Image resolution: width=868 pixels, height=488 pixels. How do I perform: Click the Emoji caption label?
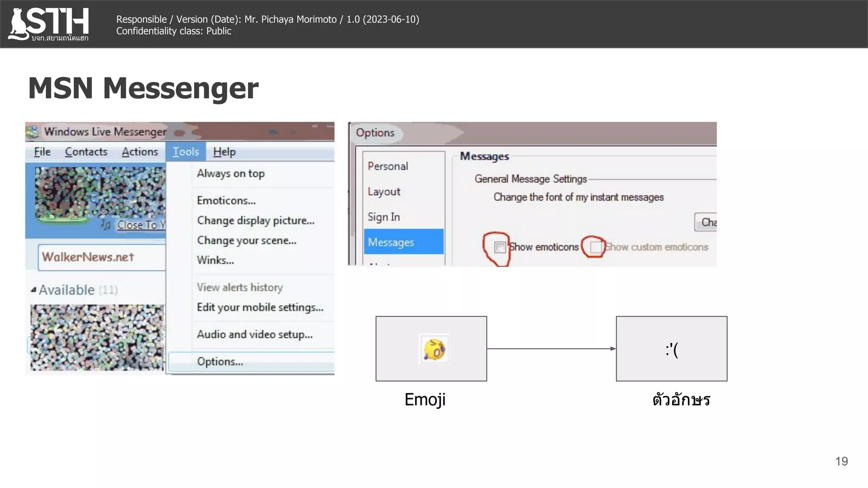tap(425, 400)
